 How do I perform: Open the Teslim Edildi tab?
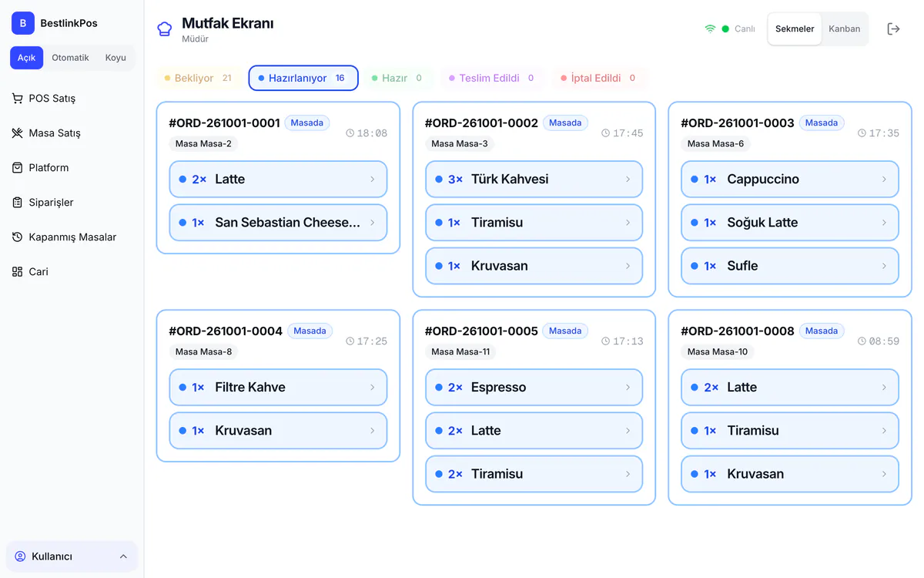click(491, 78)
